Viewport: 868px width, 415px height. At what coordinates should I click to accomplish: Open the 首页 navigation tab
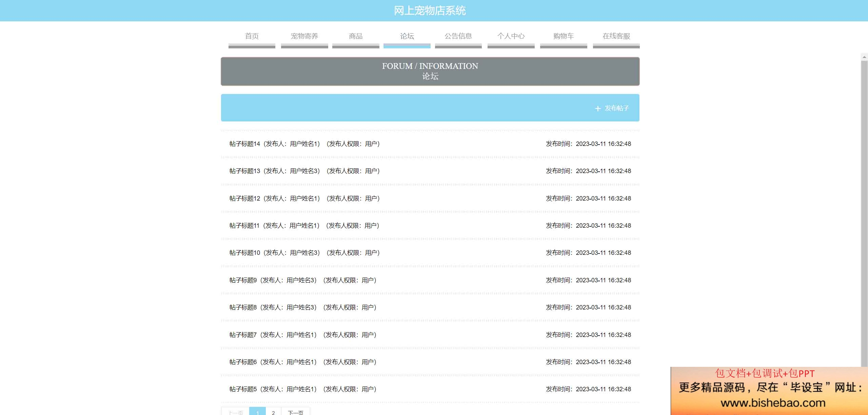point(252,36)
